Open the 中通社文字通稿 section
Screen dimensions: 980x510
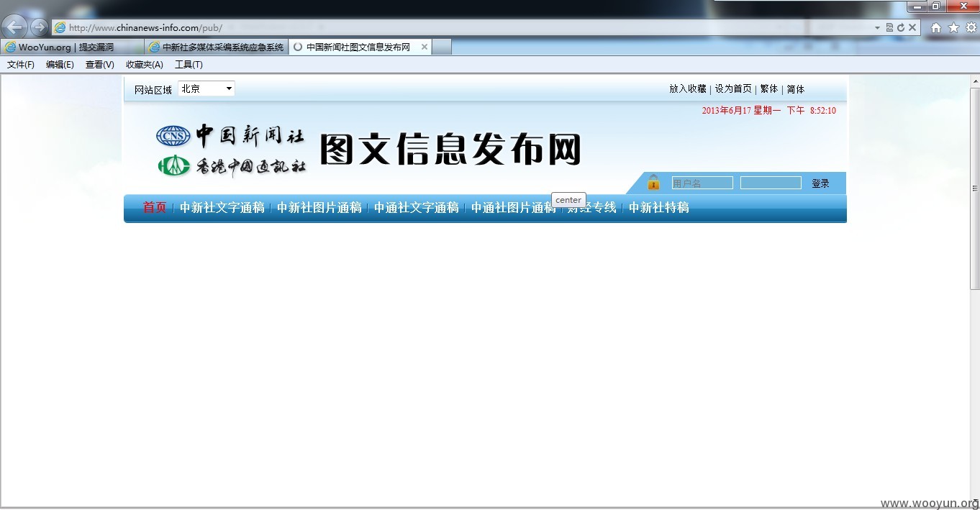click(x=417, y=208)
